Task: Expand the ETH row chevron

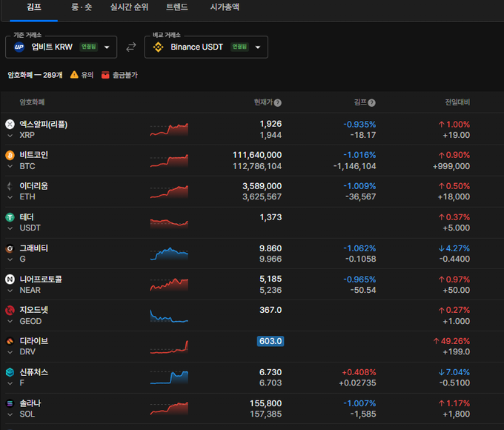Action: pos(10,197)
